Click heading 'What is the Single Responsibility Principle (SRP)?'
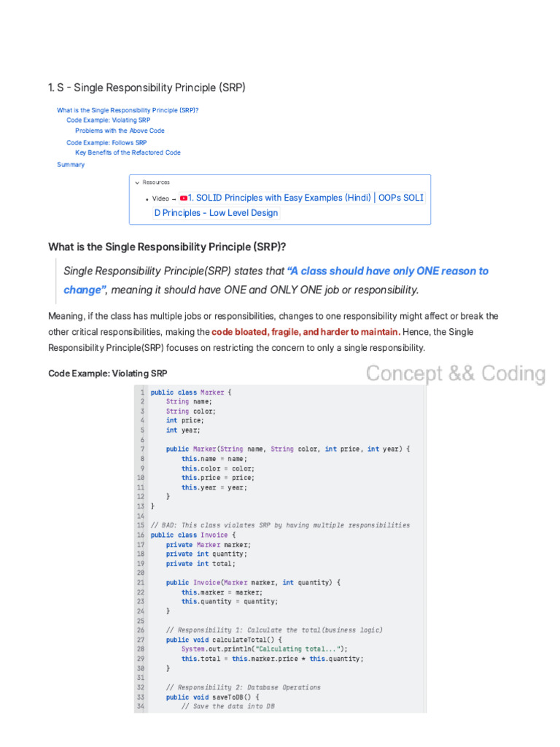Viewport: 560px width, 747px height. pos(167,247)
